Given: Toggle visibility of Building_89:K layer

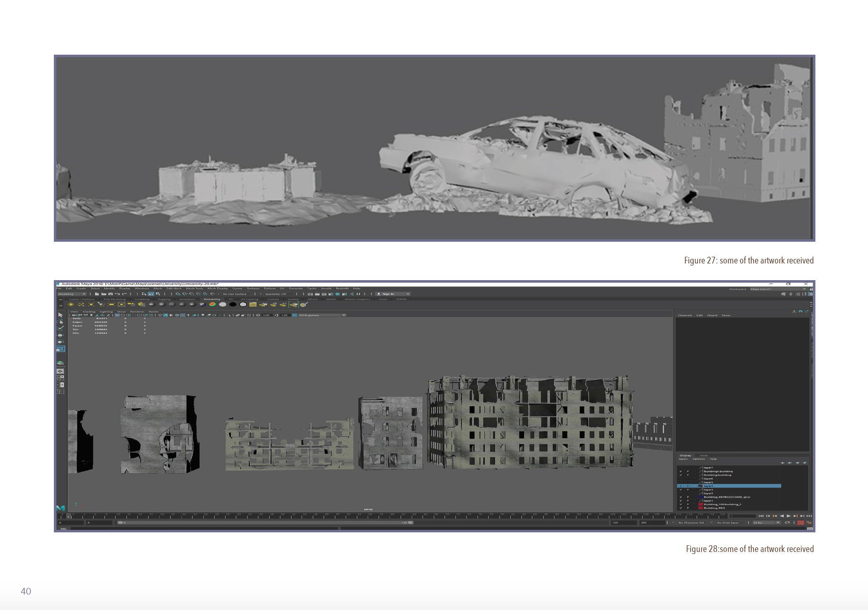Looking at the screenshot, I should point(681,508).
